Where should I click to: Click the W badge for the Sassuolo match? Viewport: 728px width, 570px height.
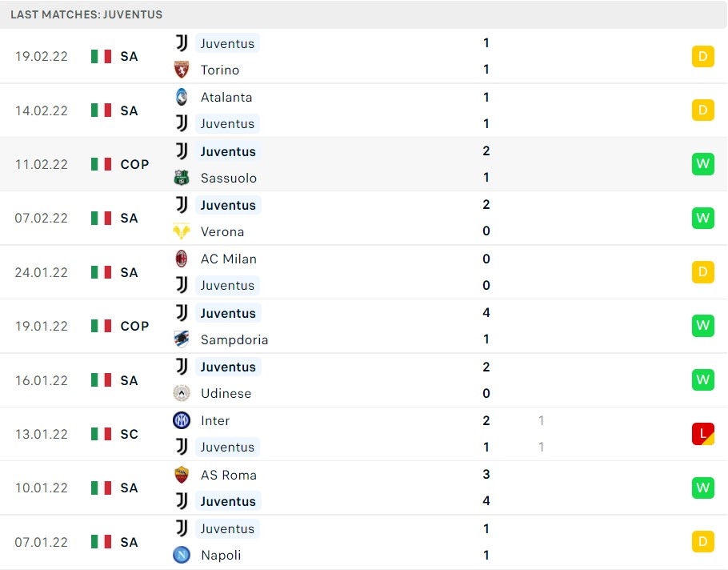[x=703, y=164]
